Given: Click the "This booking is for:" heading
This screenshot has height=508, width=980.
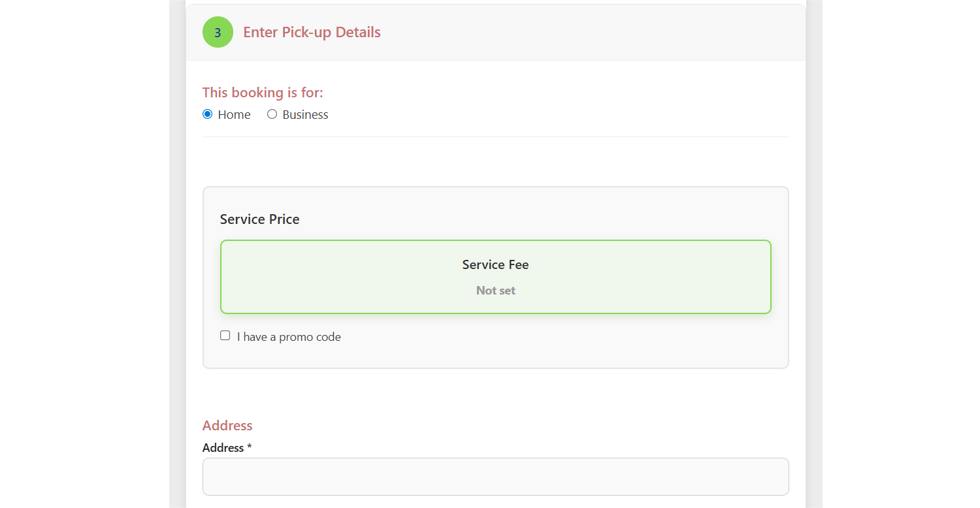Looking at the screenshot, I should (263, 93).
